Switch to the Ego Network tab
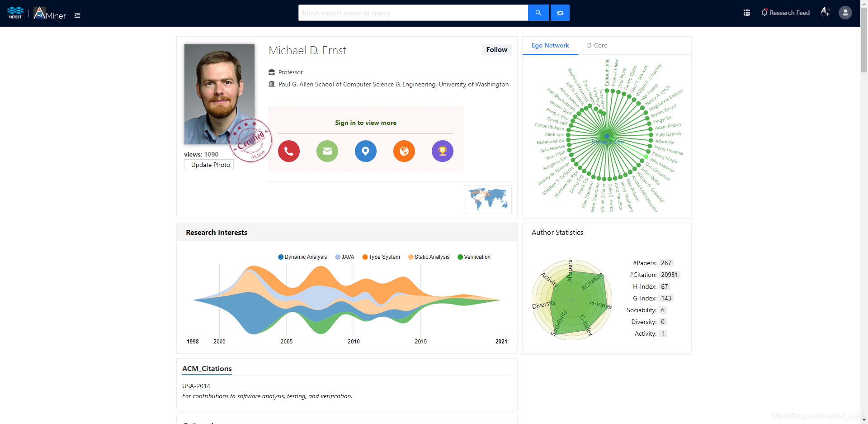The height and width of the screenshot is (424, 868). coord(550,46)
